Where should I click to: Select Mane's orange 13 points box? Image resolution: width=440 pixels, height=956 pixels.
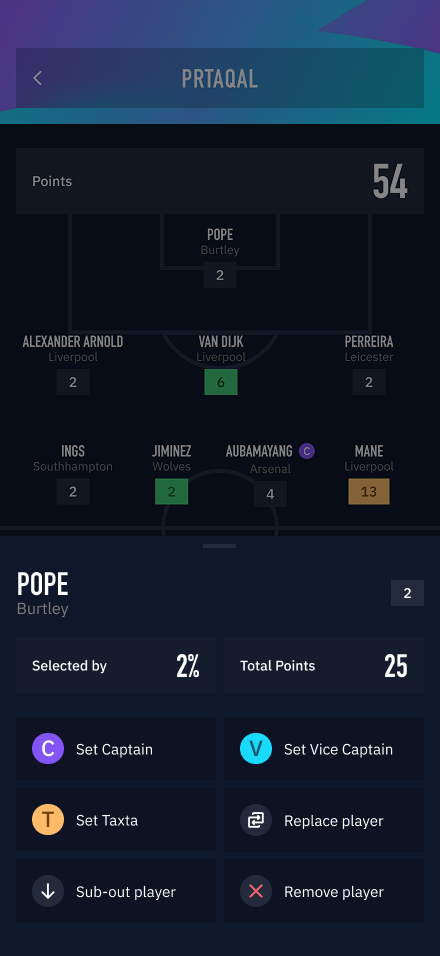(x=369, y=491)
